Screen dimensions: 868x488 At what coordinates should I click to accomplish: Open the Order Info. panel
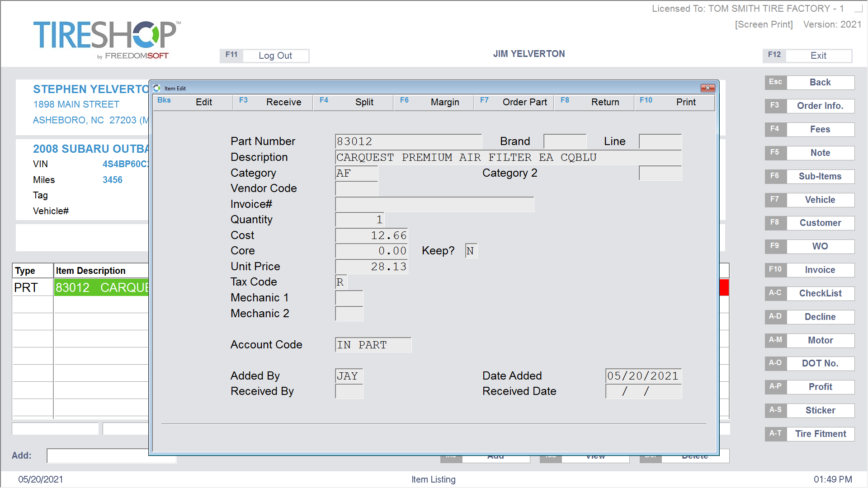[820, 106]
